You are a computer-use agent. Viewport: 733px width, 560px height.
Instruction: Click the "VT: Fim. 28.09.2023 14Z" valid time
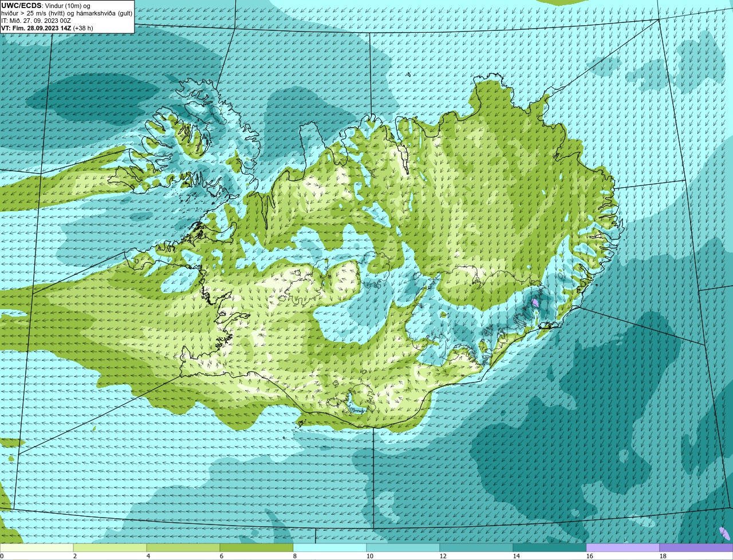pyautogui.click(x=36, y=28)
